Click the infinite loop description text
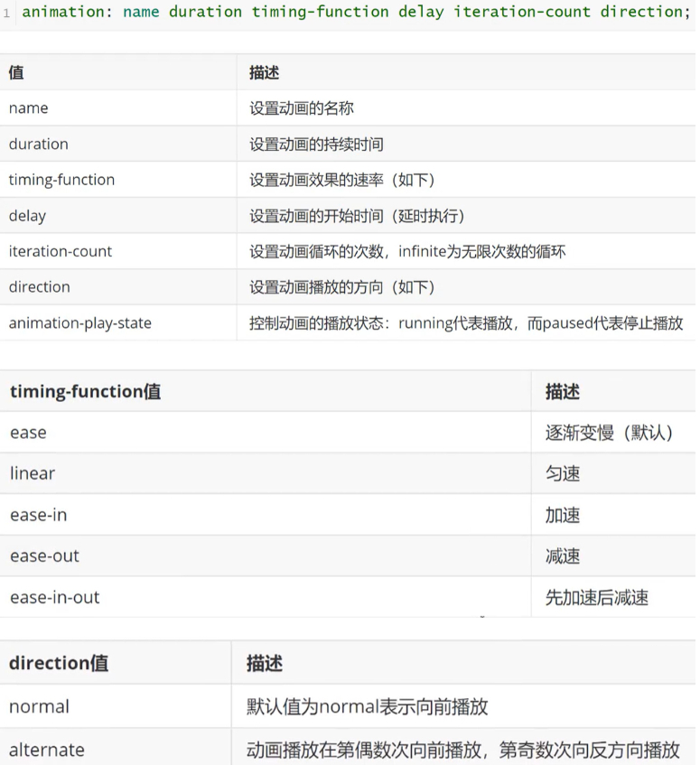This screenshot has width=700, height=765. pos(407,251)
